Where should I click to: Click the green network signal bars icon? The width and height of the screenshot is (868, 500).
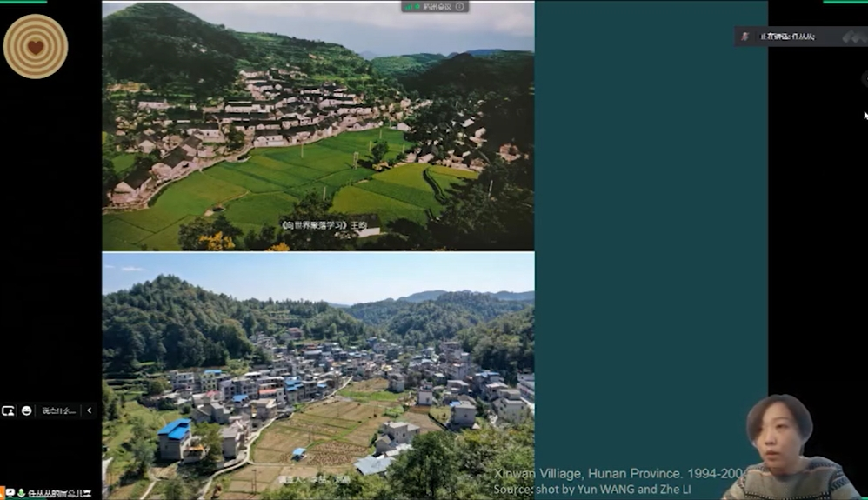(409, 7)
